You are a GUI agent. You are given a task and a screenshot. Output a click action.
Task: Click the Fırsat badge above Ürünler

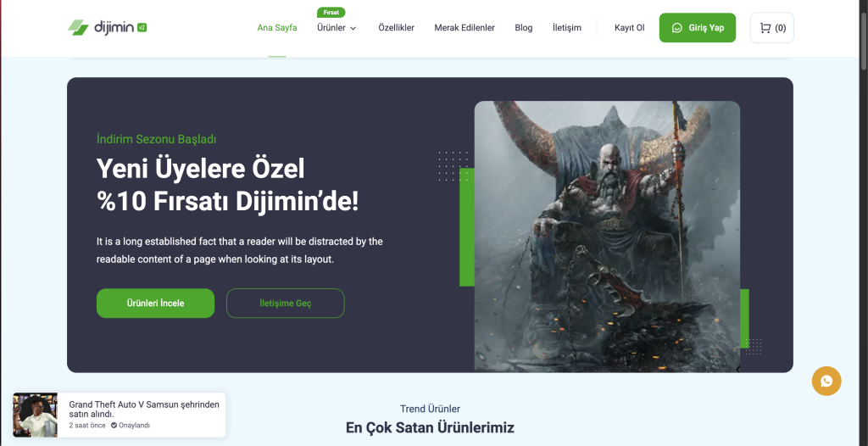point(331,12)
